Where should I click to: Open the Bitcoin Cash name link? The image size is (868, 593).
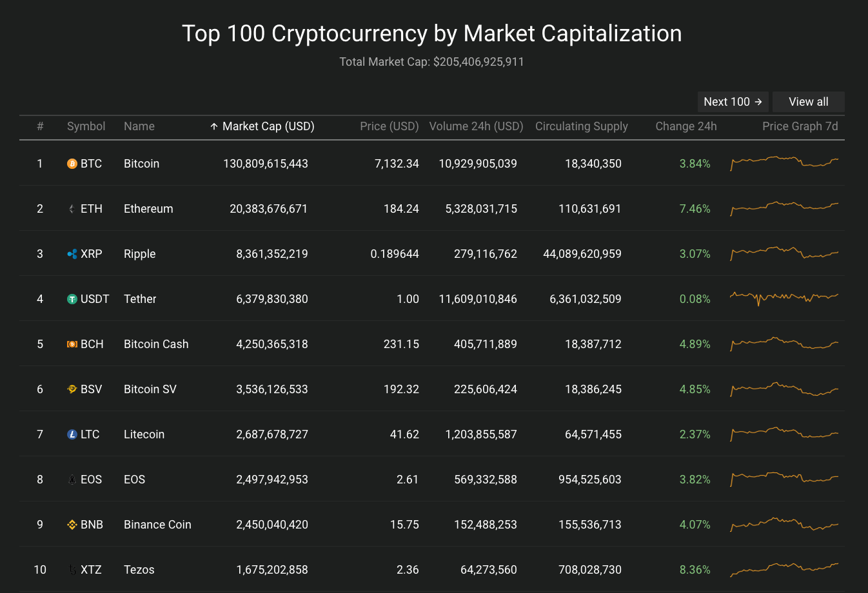point(156,344)
